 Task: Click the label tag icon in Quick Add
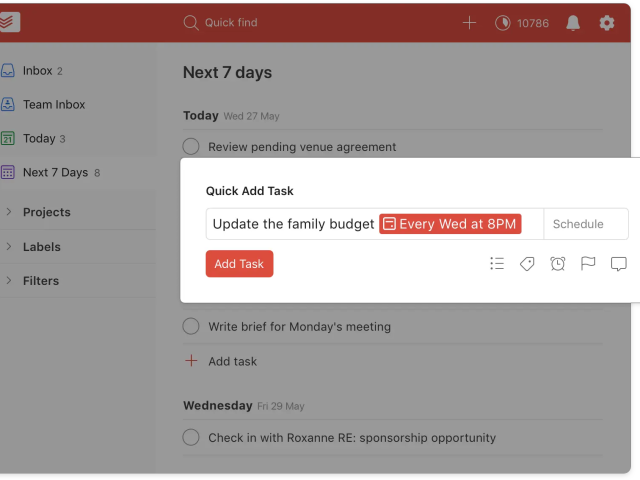point(527,264)
